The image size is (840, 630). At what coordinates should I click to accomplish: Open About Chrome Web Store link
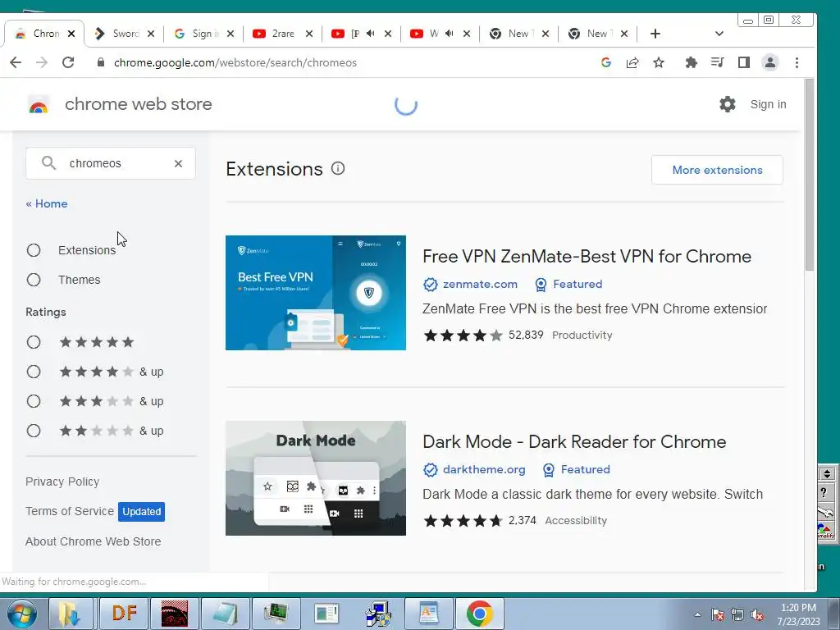(x=93, y=541)
